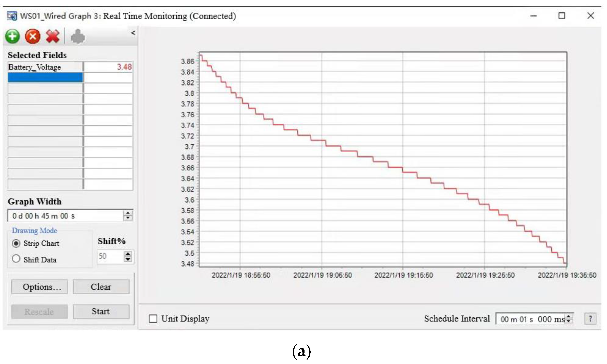Increase Schedule Interval with the up arrow
The width and height of the screenshot is (607, 364).
click(569, 316)
